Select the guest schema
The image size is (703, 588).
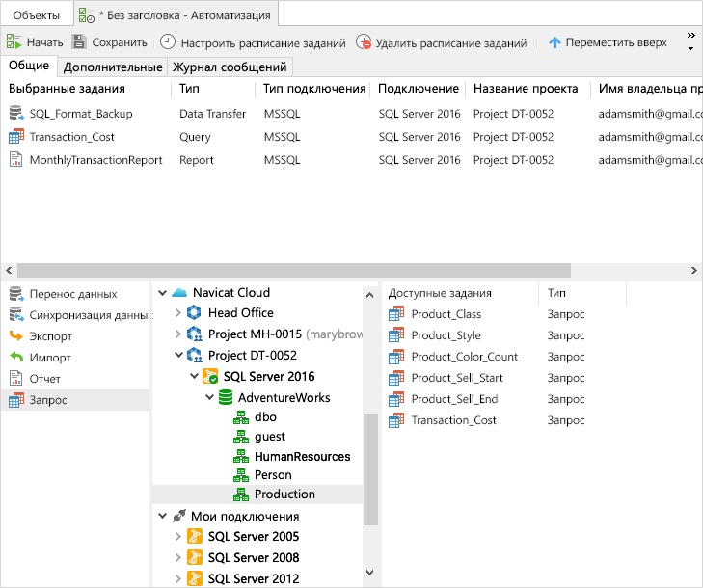[270, 437]
